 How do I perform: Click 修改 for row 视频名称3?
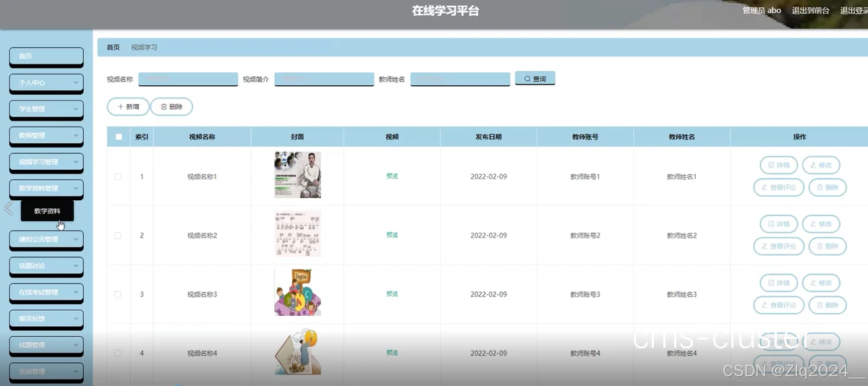tap(821, 283)
